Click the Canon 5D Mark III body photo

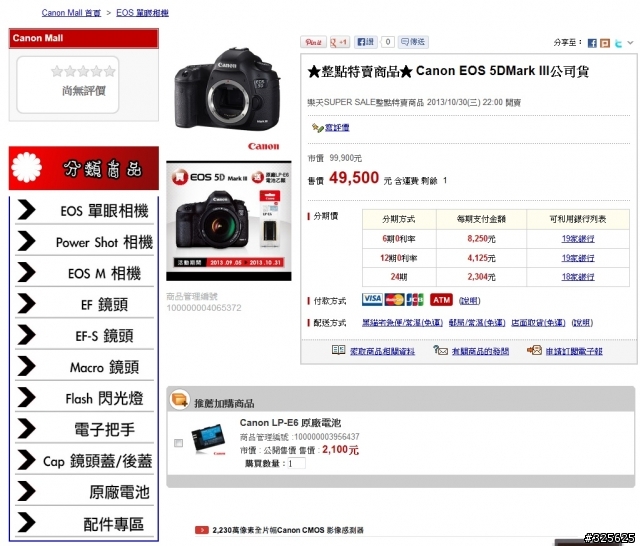coord(228,89)
